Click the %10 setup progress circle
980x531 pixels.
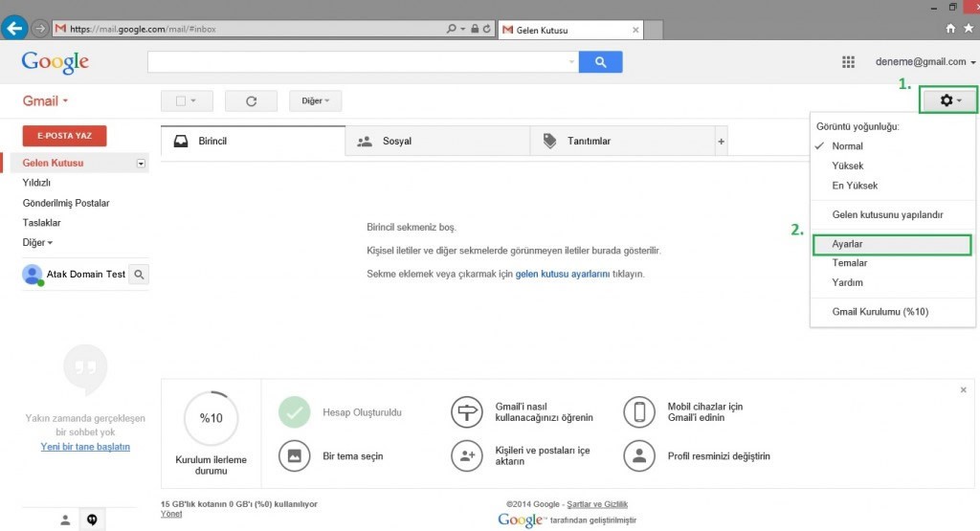[212, 418]
